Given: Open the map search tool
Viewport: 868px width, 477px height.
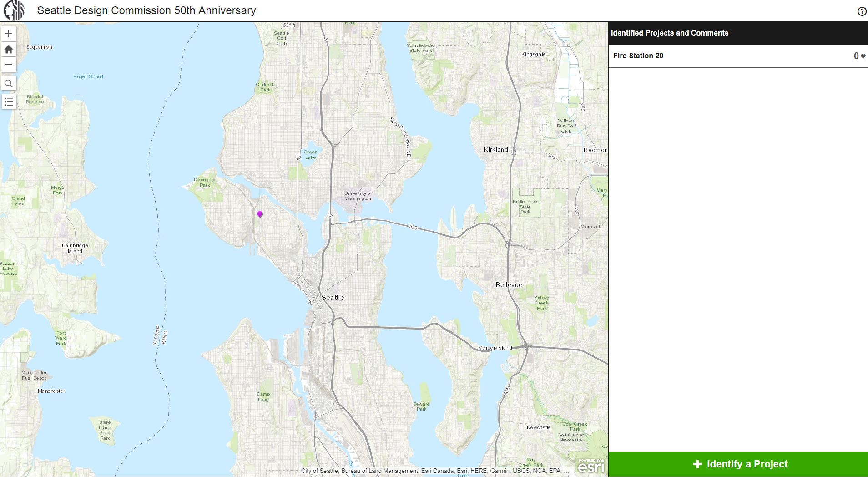Looking at the screenshot, I should tap(9, 84).
